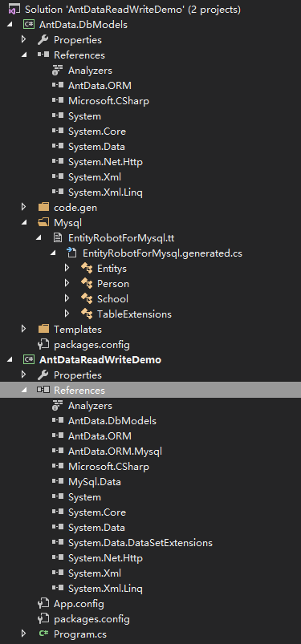The height and width of the screenshot is (644, 301).
Task: Click the wrench icon of AntDataReadWriteDemo Properties
Action: point(43,375)
